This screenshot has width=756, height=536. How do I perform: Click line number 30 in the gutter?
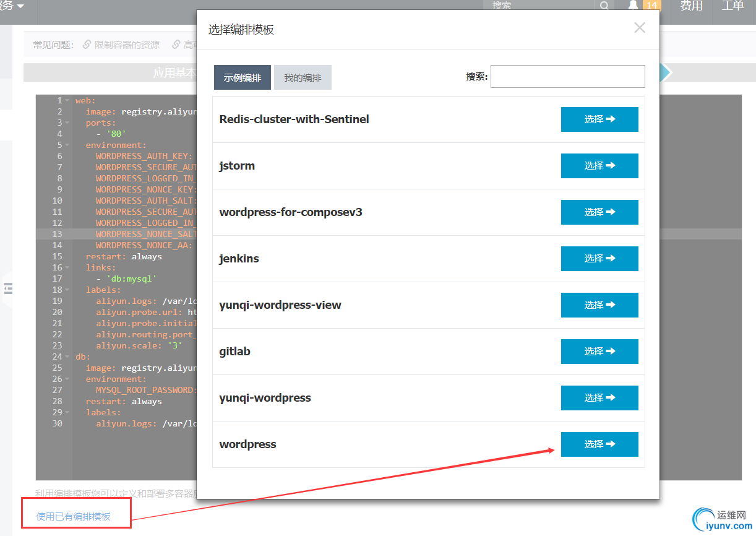point(57,423)
